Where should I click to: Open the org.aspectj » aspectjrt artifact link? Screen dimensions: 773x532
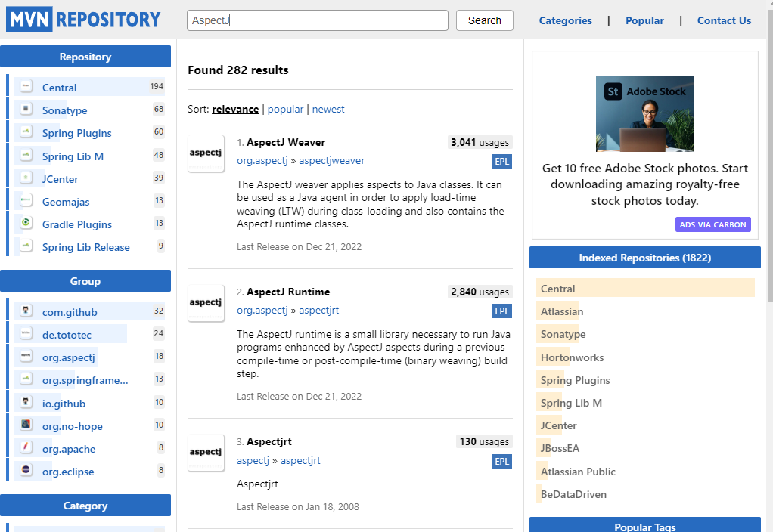click(319, 311)
